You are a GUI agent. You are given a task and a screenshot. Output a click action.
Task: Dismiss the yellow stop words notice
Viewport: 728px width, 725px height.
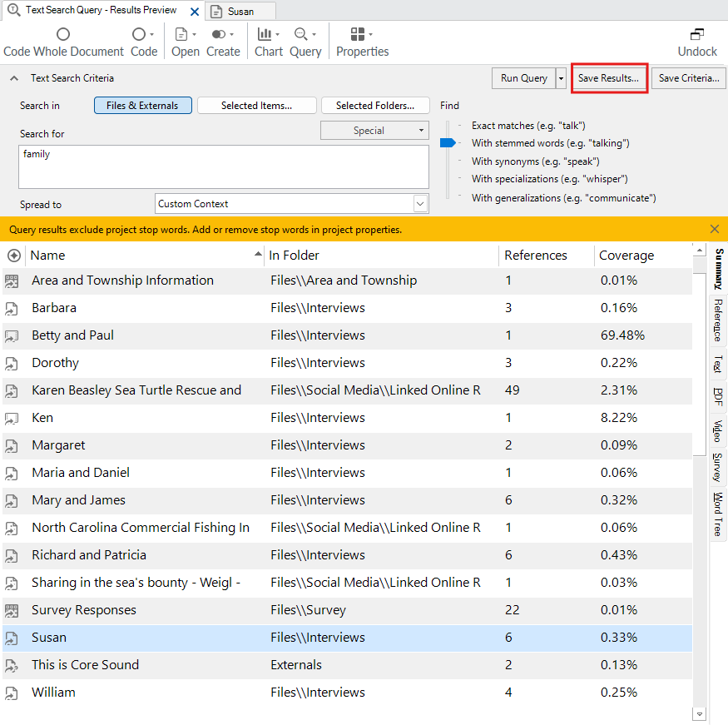tap(715, 229)
